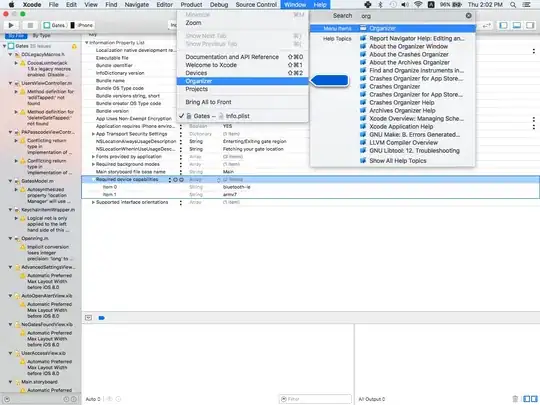Hide the debug area with console toggle
Image resolution: width=540 pixels, height=405 pixels.
(89, 318)
